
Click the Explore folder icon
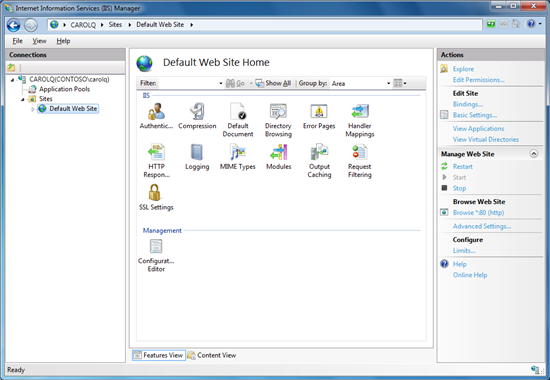click(x=444, y=69)
